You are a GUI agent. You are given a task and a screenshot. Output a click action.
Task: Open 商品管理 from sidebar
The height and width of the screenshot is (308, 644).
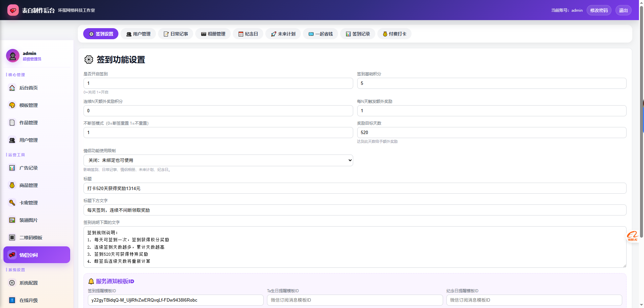37,185
